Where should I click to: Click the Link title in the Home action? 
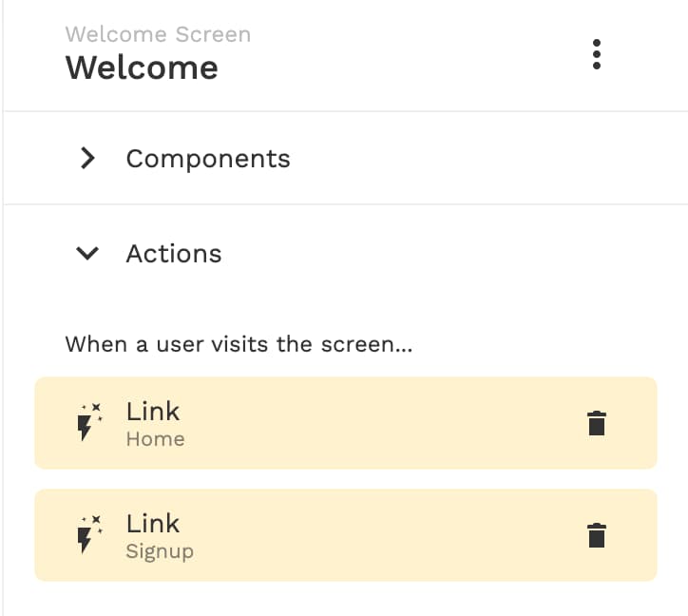[153, 412]
